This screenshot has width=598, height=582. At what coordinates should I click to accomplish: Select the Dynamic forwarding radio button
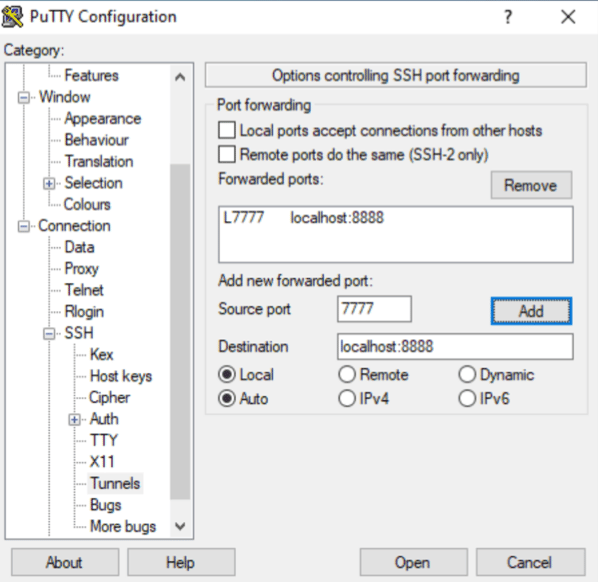click(x=467, y=374)
